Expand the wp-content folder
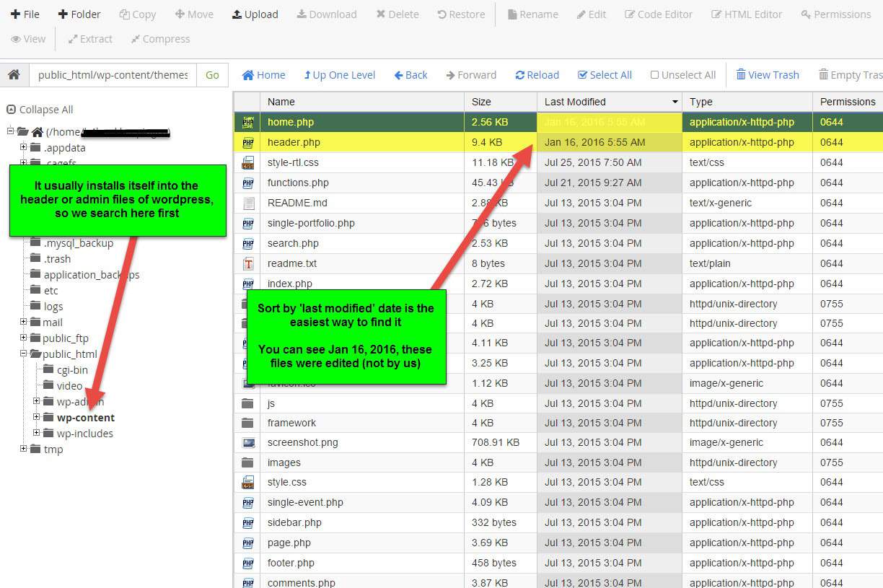The image size is (883, 588). [37, 417]
